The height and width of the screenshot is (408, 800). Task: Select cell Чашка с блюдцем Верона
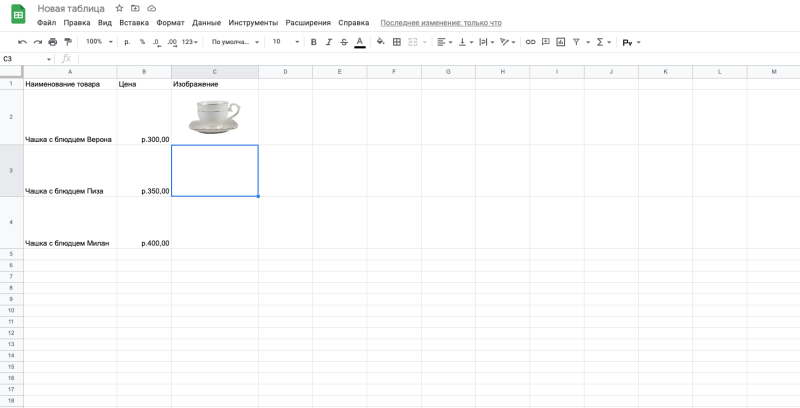point(70,117)
